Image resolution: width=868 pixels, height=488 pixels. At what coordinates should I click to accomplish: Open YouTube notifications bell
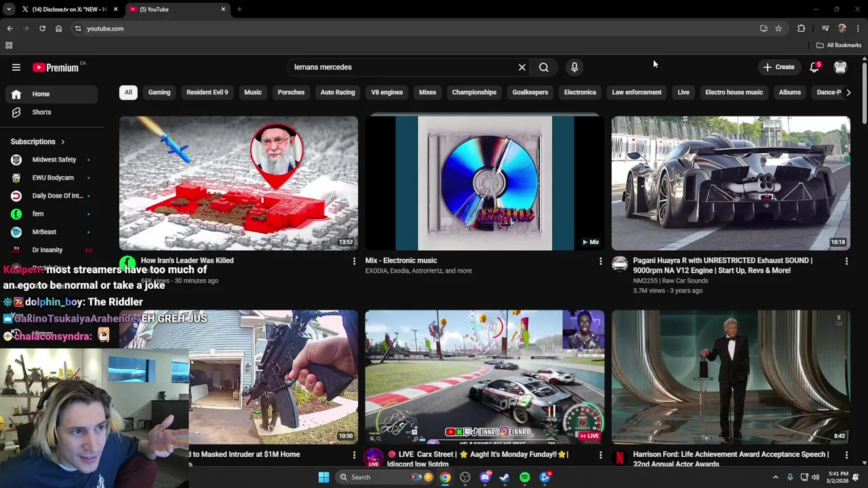click(814, 67)
